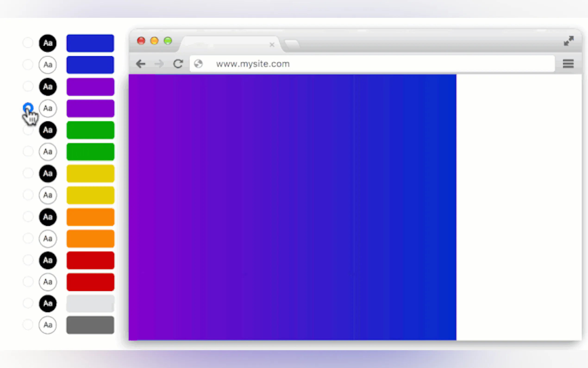
Task: Click the white Aa icon in second green row
Action: 48,152
